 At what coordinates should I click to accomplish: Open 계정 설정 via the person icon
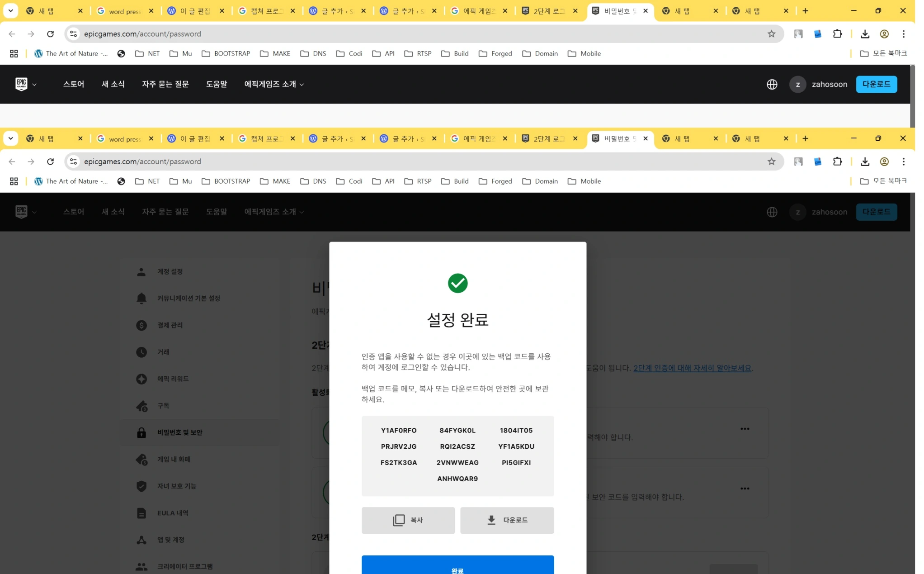point(141,271)
